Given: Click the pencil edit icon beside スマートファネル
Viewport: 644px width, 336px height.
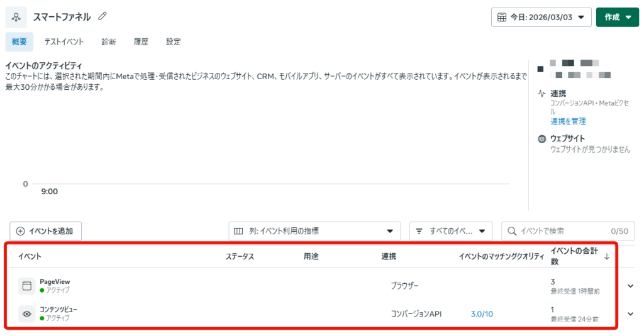Looking at the screenshot, I should coord(103,16).
